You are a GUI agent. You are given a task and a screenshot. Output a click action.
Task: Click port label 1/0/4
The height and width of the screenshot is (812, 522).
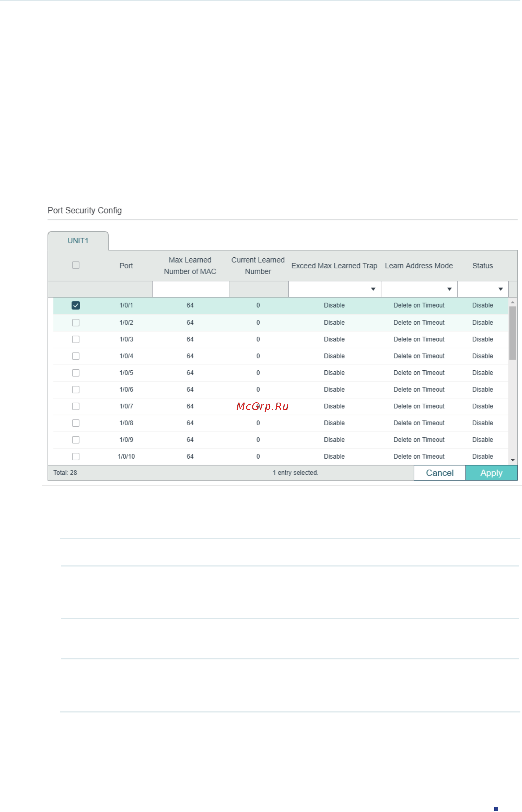click(x=126, y=356)
